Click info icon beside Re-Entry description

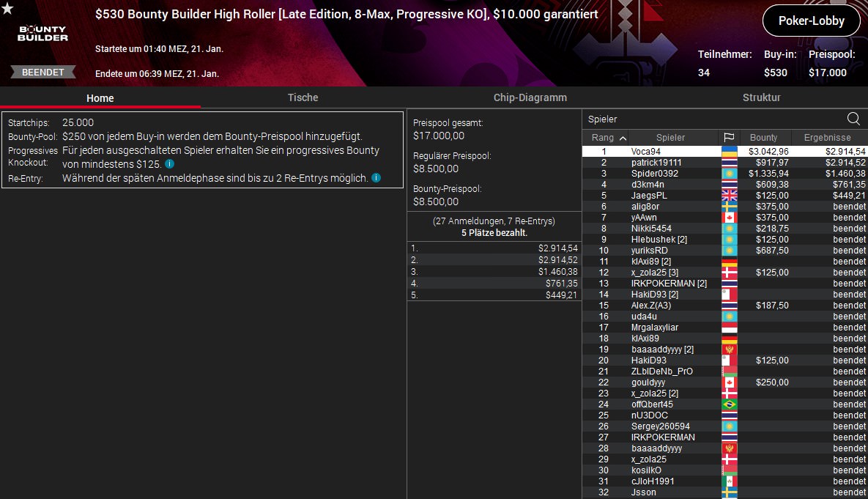[376, 178]
